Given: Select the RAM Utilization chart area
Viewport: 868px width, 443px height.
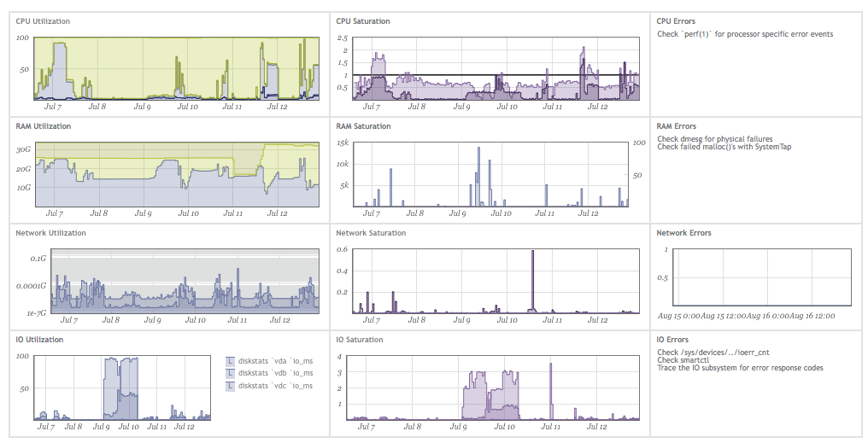Looking at the screenshot, I should click(x=176, y=174).
